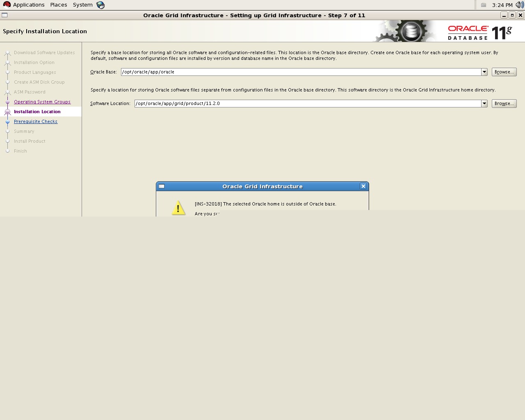
Task: Open the System menu
Action: coord(82,5)
